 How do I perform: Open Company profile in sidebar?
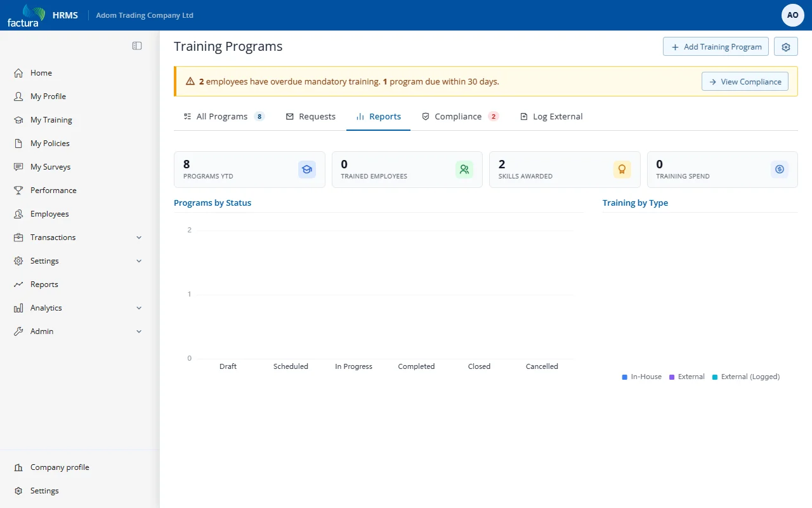pyautogui.click(x=80, y=467)
